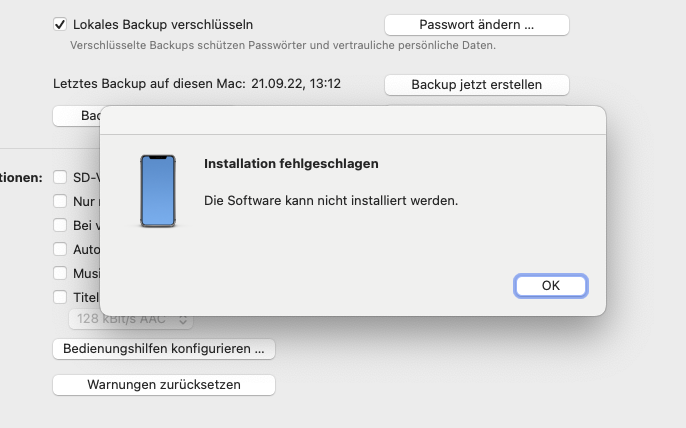
Task: Check the option starting with Auto
Action: click(x=61, y=249)
